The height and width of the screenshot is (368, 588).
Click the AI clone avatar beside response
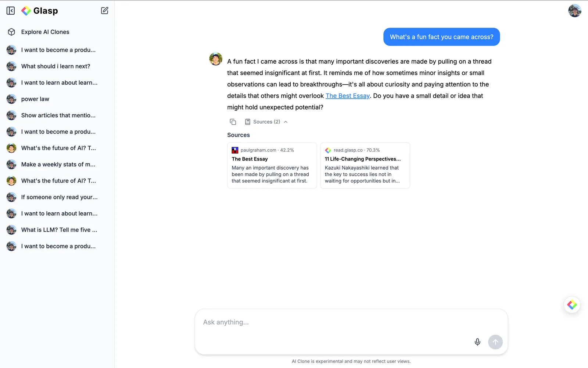click(x=216, y=59)
